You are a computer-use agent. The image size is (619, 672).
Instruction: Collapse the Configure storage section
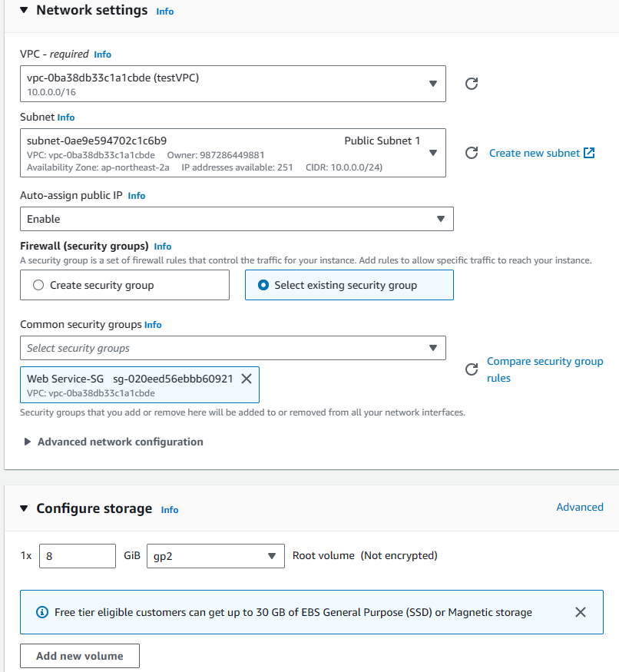tap(24, 508)
